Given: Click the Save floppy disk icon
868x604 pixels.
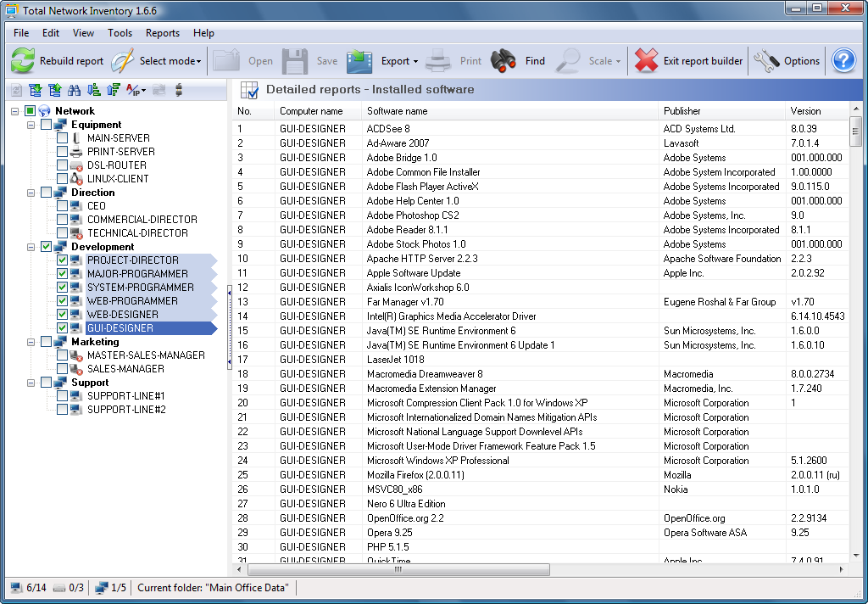Looking at the screenshot, I should click(x=295, y=60).
